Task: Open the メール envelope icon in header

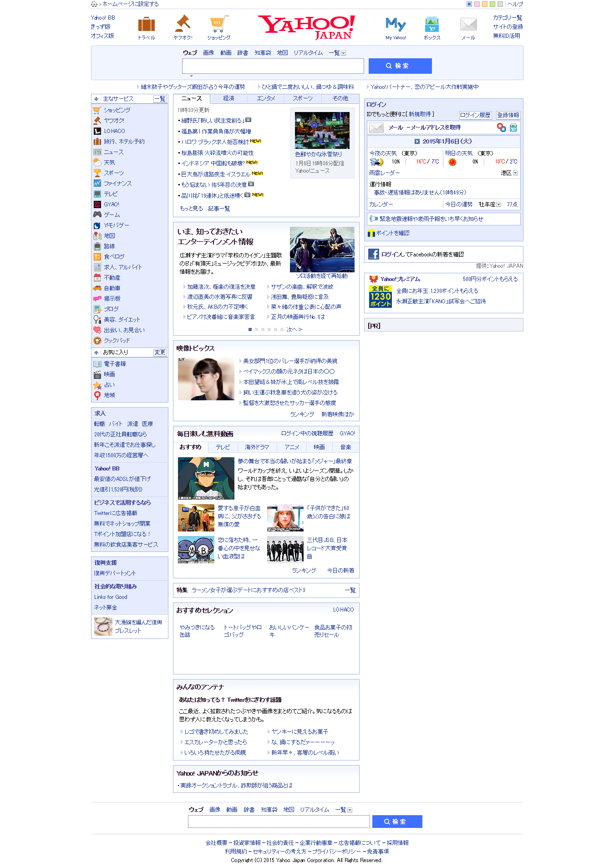Action: tap(468, 24)
